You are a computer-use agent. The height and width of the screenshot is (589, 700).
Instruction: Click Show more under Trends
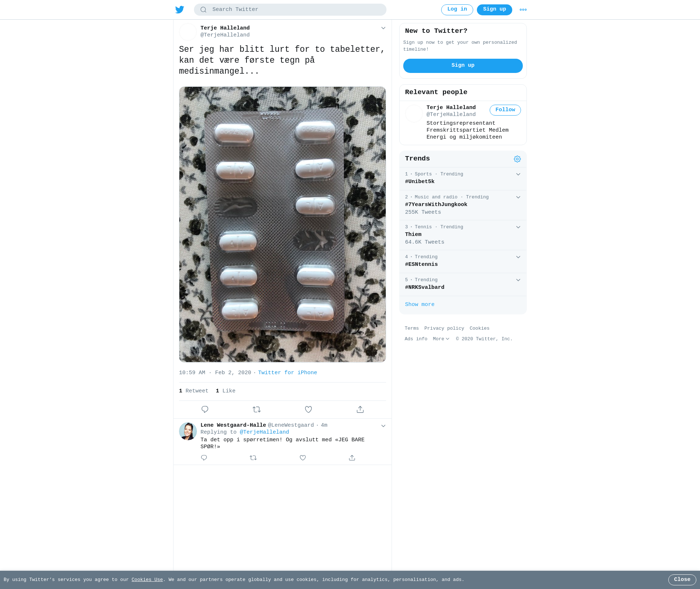tap(420, 305)
